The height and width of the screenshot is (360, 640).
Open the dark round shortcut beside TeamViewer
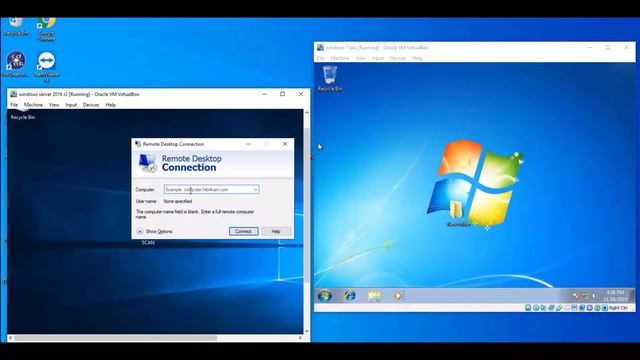(16, 64)
